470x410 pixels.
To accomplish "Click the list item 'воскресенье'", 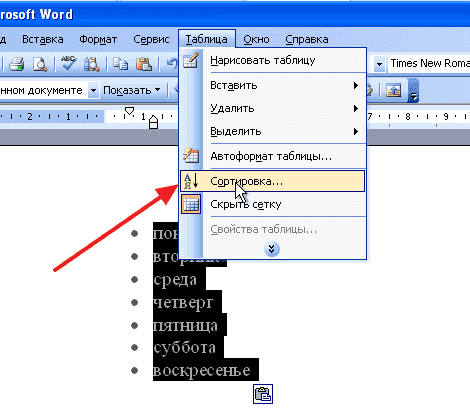I will (202, 371).
